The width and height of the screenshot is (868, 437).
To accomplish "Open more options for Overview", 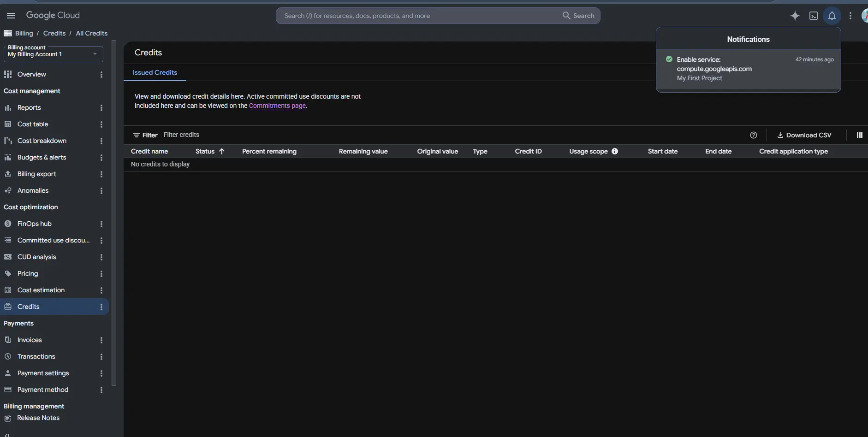I will [x=101, y=74].
